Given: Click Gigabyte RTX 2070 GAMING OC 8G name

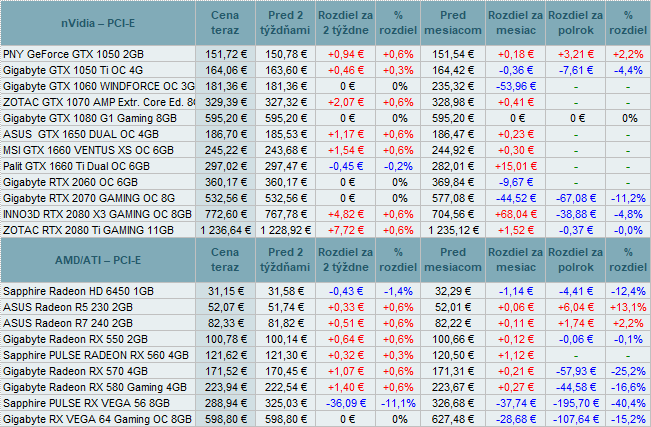Looking at the screenshot, I should point(89,198).
